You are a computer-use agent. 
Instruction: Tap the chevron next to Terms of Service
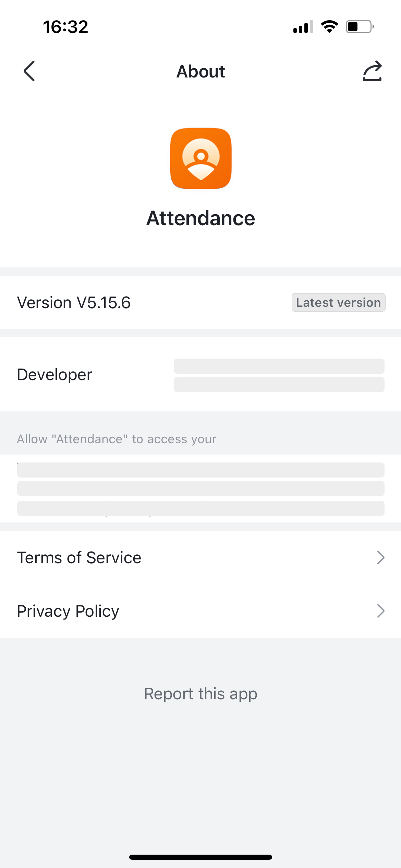click(380, 558)
